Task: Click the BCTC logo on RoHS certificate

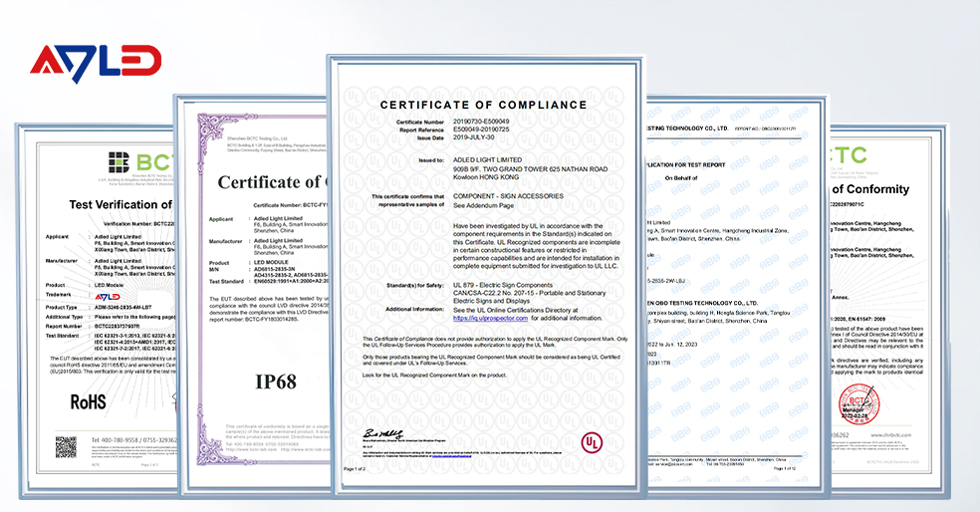Action: pos(140,162)
